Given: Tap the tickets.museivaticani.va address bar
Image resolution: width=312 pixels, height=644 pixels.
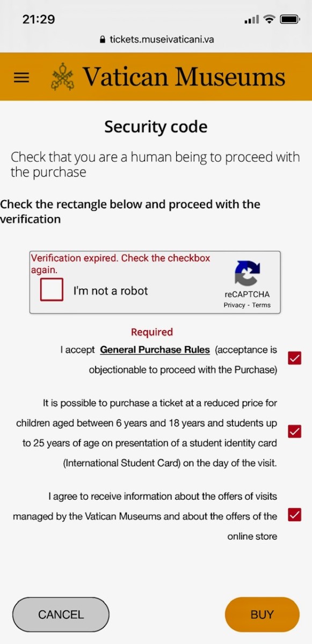Looking at the screenshot, I should point(156,40).
